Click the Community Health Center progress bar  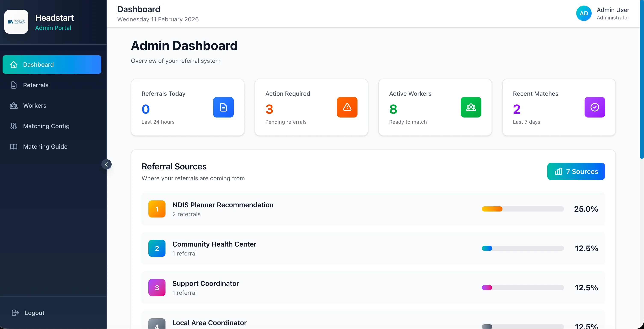523,248
